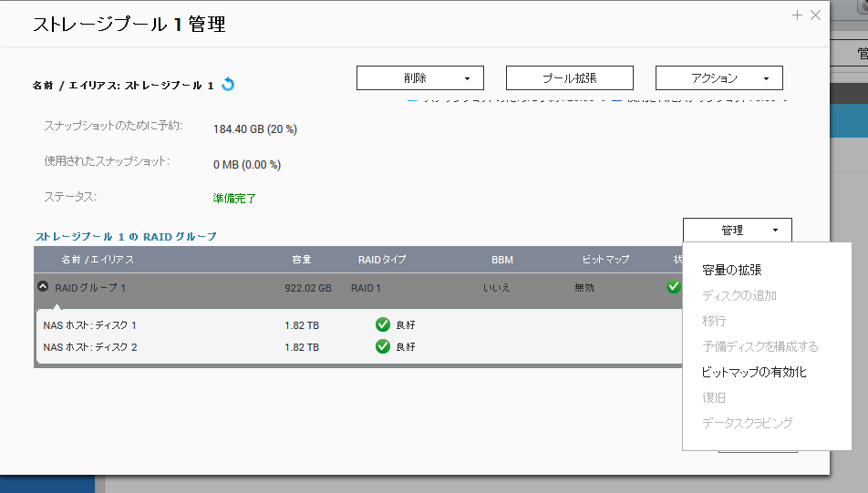Click the ビットマップ column header
868x493 pixels.
point(605,260)
